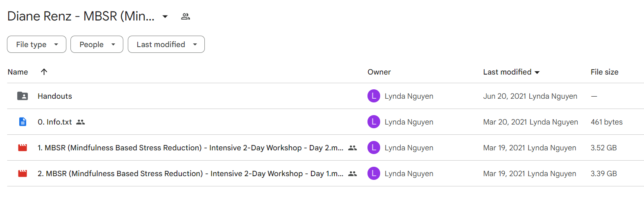Open the folder title dropdown arrow

[x=165, y=16]
